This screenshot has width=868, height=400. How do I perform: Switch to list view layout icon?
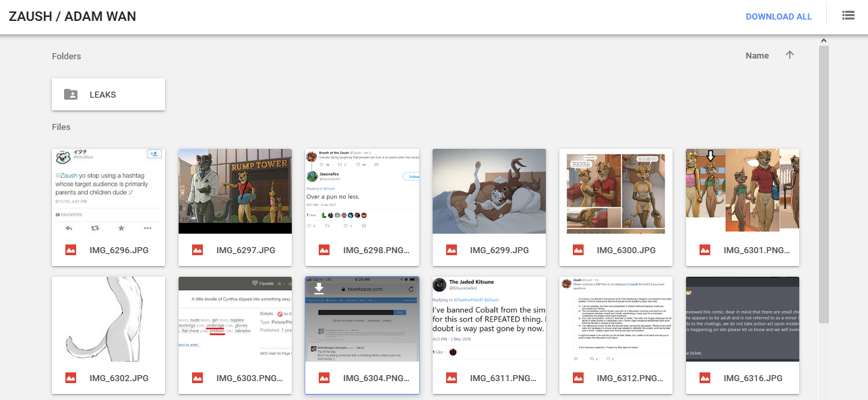pos(848,15)
